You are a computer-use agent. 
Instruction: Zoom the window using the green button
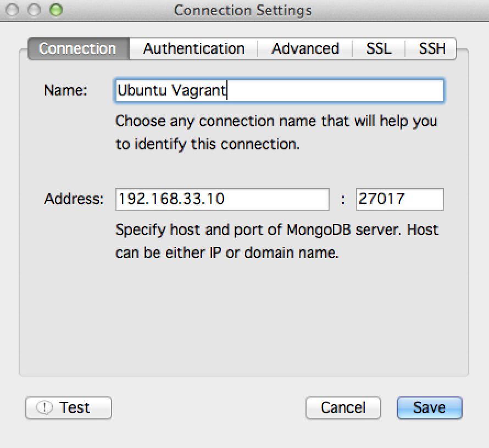55,10
